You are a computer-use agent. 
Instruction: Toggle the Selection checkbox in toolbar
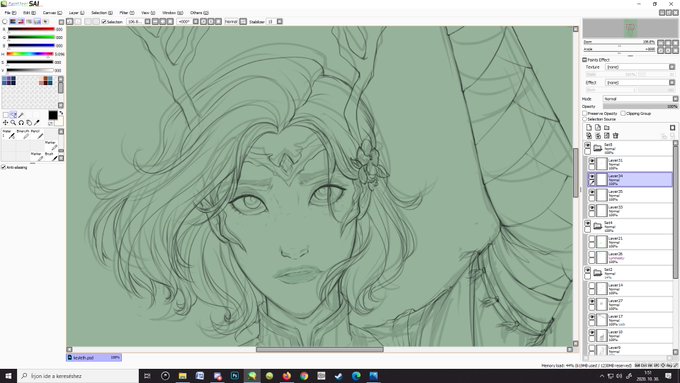[104, 21]
